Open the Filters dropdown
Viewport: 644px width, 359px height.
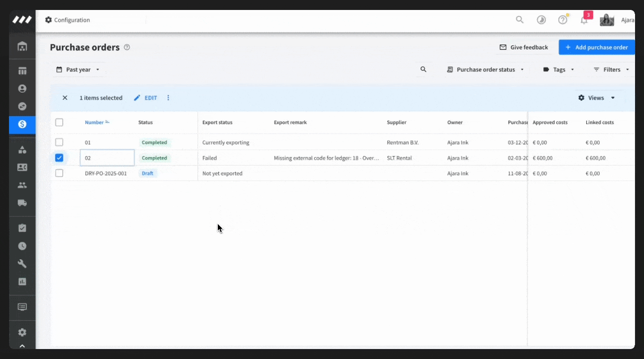(611, 69)
